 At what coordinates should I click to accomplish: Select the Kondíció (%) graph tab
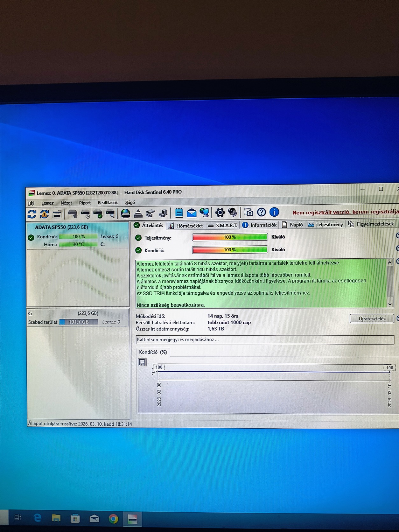(x=153, y=352)
